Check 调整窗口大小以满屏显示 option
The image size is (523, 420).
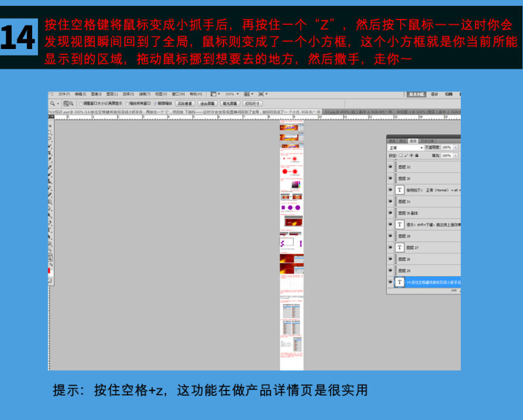[80, 104]
